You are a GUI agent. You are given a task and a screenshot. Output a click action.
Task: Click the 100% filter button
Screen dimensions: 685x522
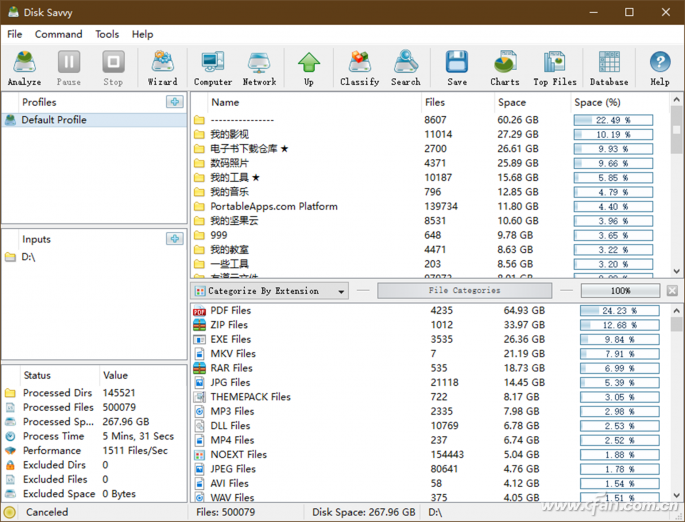click(620, 290)
